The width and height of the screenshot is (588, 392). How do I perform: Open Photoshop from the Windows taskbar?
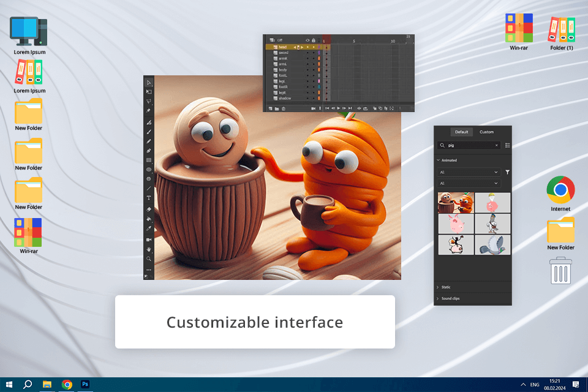[86, 384]
